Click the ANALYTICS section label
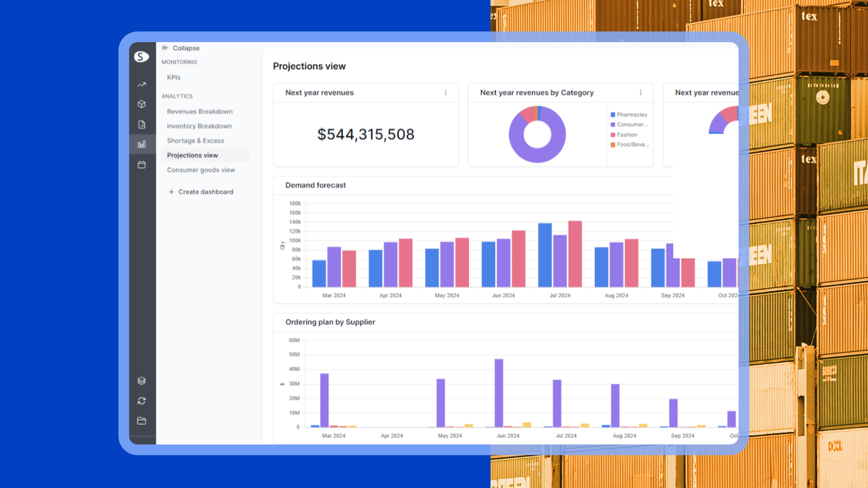This screenshot has width=868, height=488. pyautogui.click(x=177, y=96)
